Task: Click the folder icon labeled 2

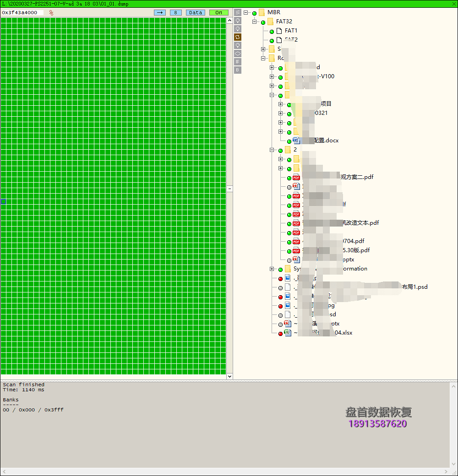Action: point(288,150)
